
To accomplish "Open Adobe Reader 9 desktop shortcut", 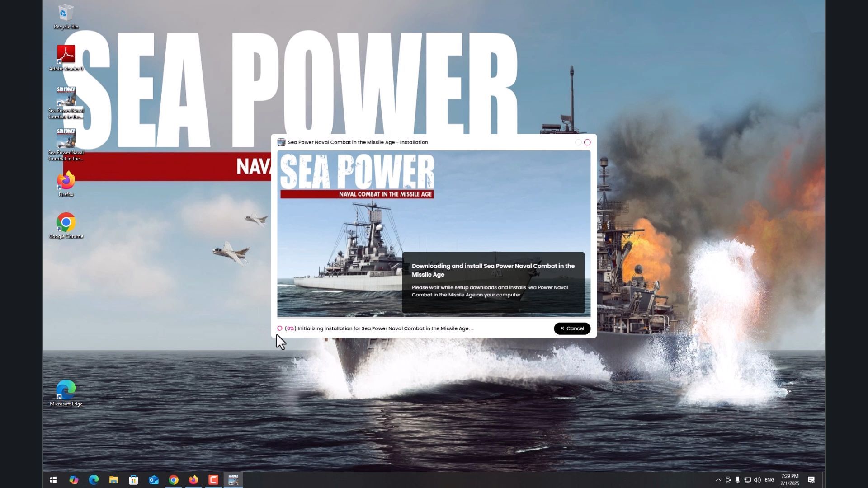I will (x=66, y=58).
